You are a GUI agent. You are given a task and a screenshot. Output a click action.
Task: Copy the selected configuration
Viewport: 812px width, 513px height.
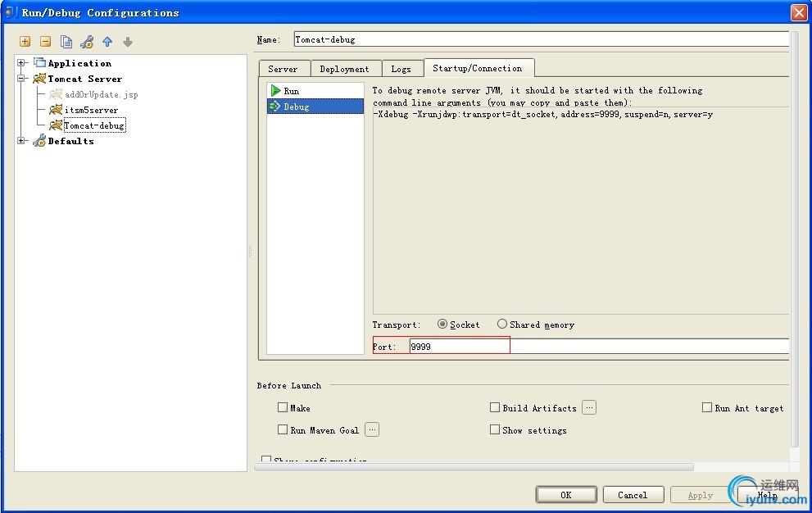click(66, 42)
